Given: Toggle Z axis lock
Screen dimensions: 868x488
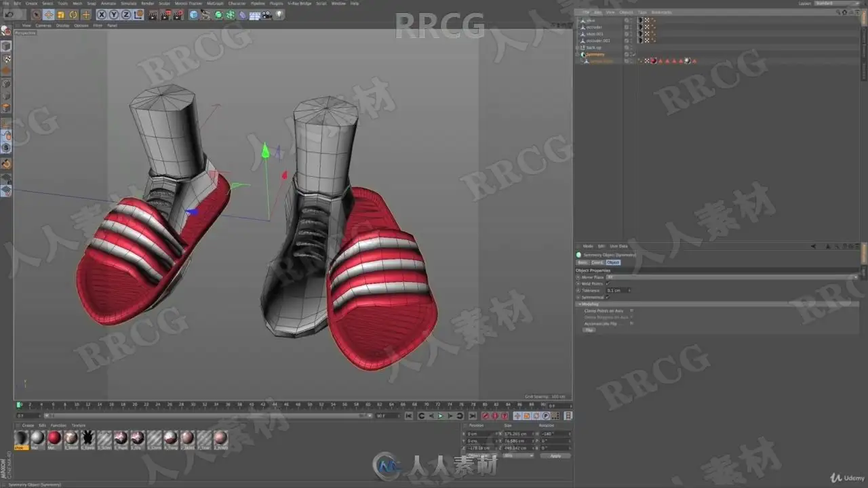Looking at the screenshot, I should [125, 15].
